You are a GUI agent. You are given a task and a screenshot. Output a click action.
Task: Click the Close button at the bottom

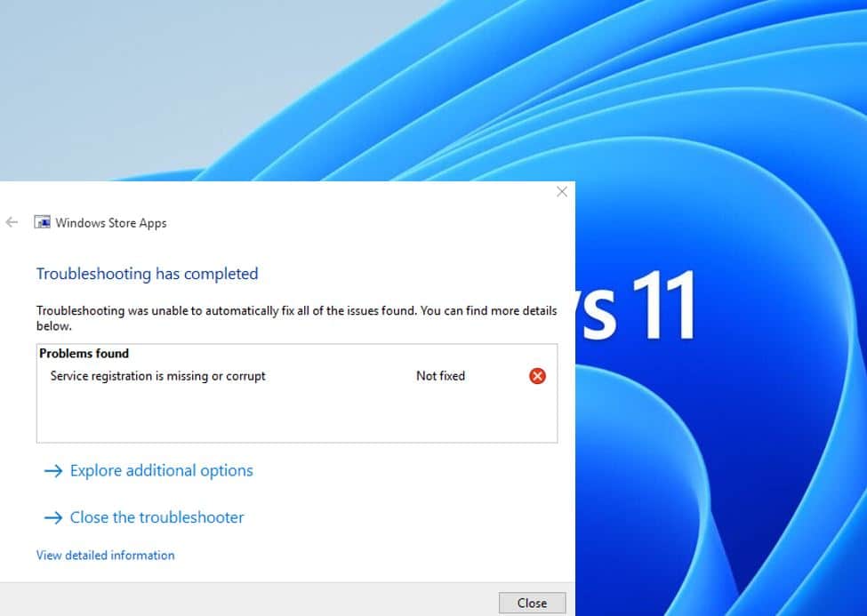coord(532,603)
